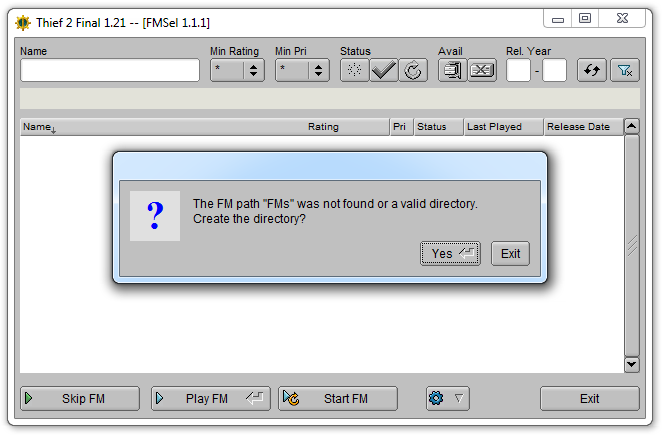Viewport: 662px width, 436px height.
Task: Toggle the completed checkmark status filter
Action: (384, 70)
